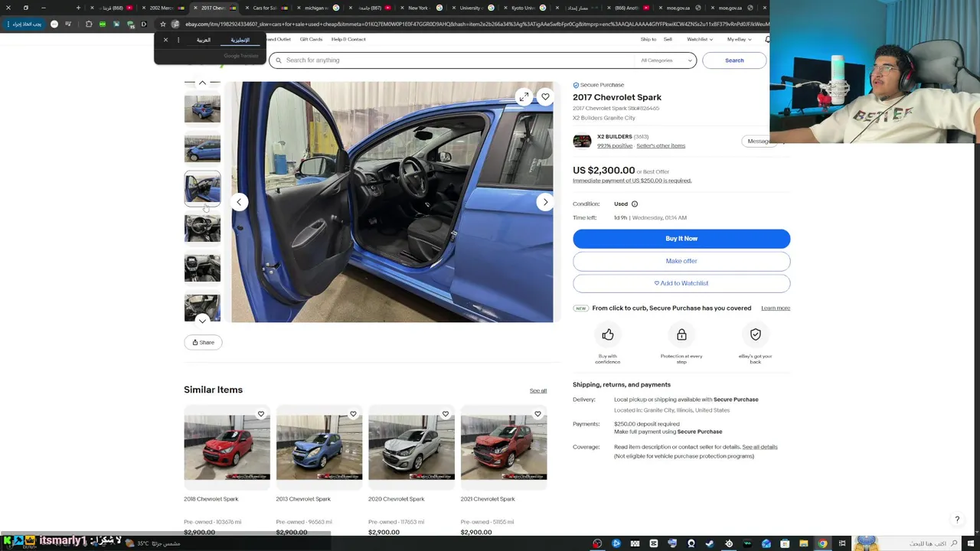The image size is (980, 551).
Task: Click the Secure Purchase badge icon
Action: point(576,85)
